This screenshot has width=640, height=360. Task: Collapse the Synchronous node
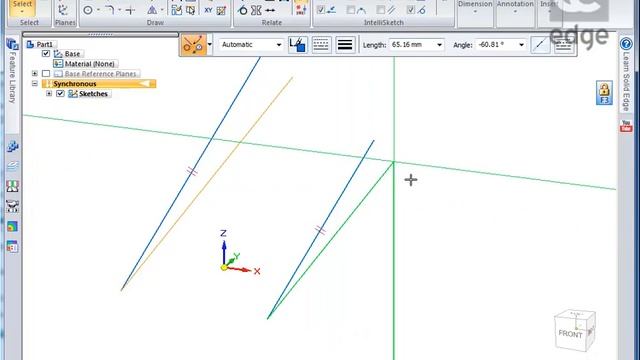click(35, 83)
